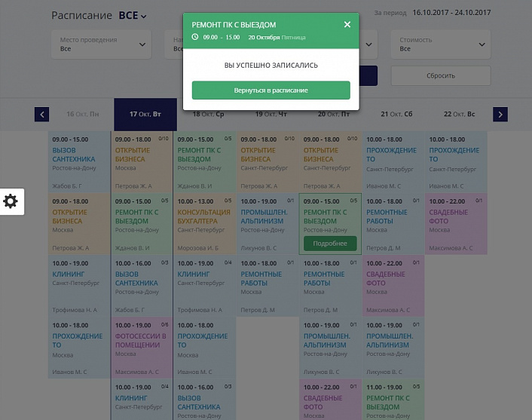532x420 pixels.
Task: Go to previous week with left arrow
Action: 42,115
